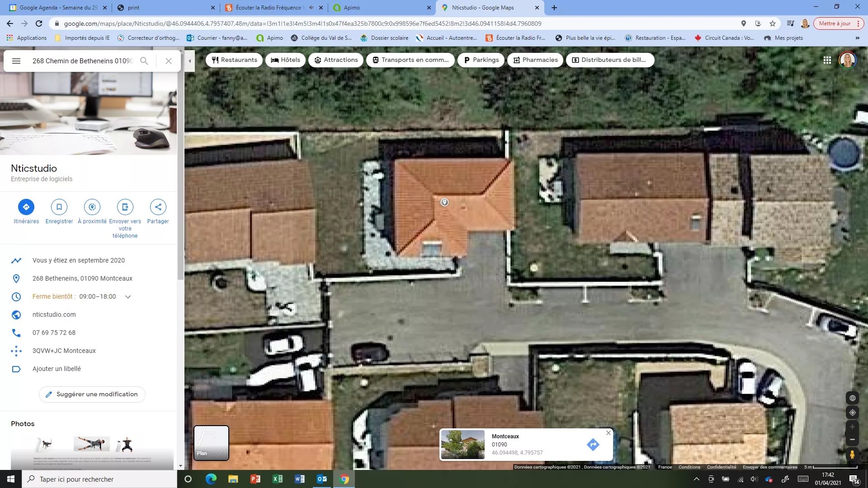
Task: Select the Pharmacies filter chip
Action: click(x=535, y=60)
